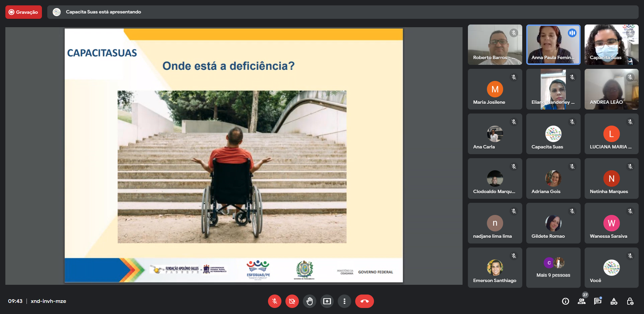Click the present screen button
The image size is (644, 314).
[x=327, y=301]
